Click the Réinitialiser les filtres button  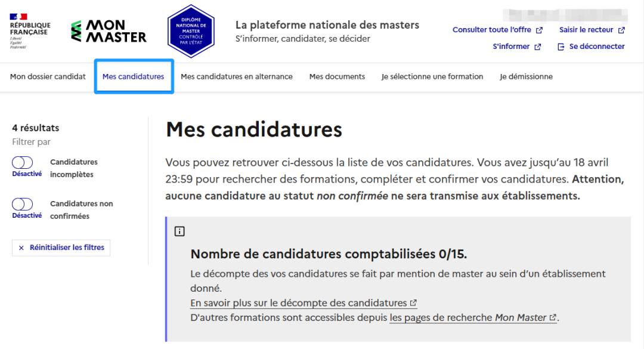tap(61, 248)
